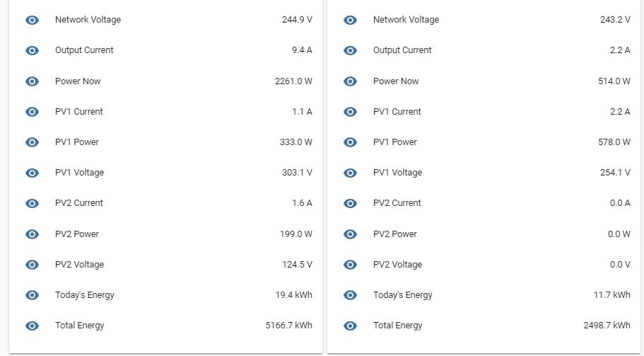Click the eye icon for PV1 Voltage 254.1 V
Image resolution: width=644 pixels, height=356 pixels.
point(350,173)
